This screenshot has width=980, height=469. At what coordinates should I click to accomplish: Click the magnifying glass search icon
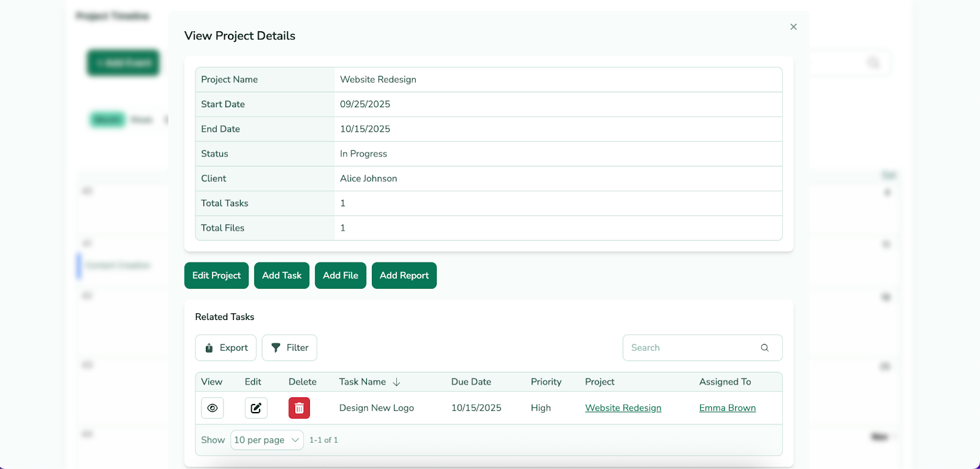coord(764,348)
